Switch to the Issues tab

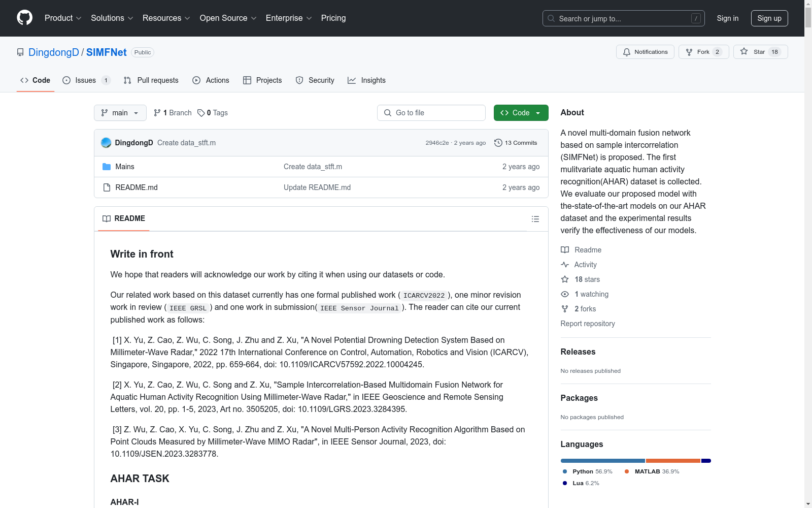click(x=85, y=80)
